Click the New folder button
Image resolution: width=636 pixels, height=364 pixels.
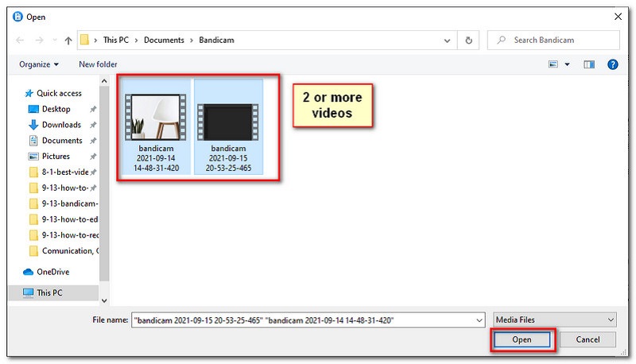(x=98, y=64)
